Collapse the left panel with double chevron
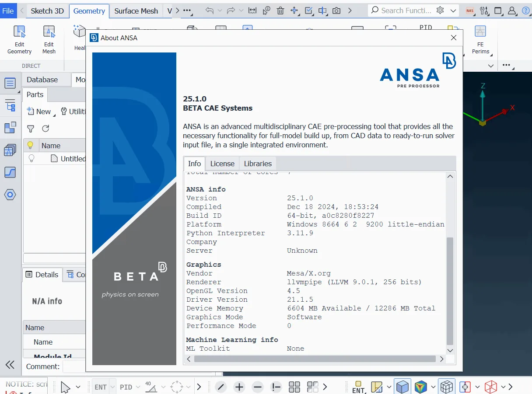This screenshot has height=394, width=532. pos(10,365)
